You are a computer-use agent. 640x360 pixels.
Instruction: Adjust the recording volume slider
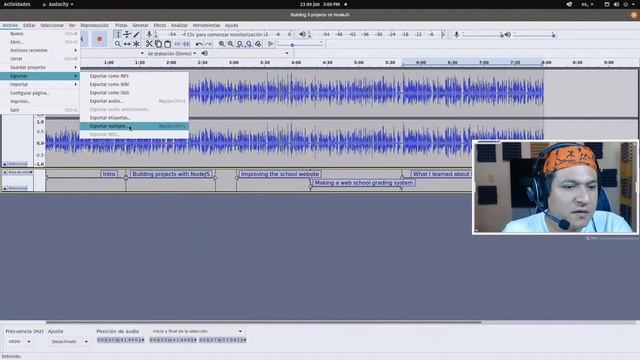point(482,36)
